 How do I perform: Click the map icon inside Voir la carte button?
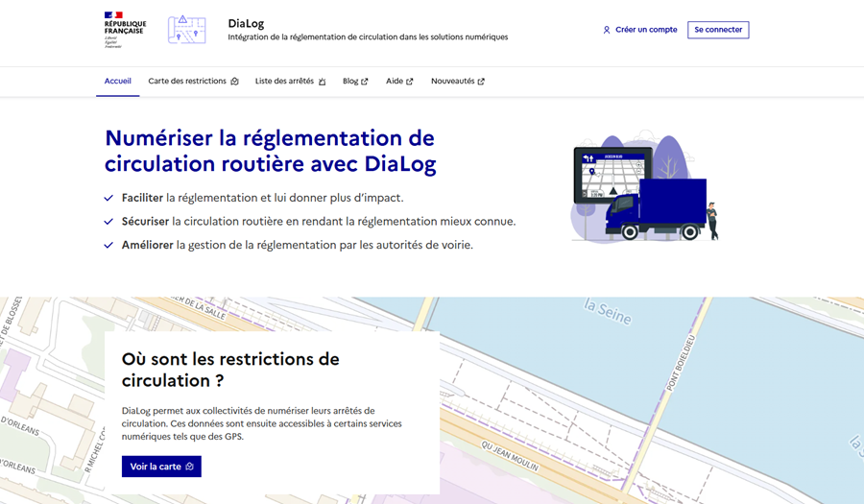click(190, 467)
